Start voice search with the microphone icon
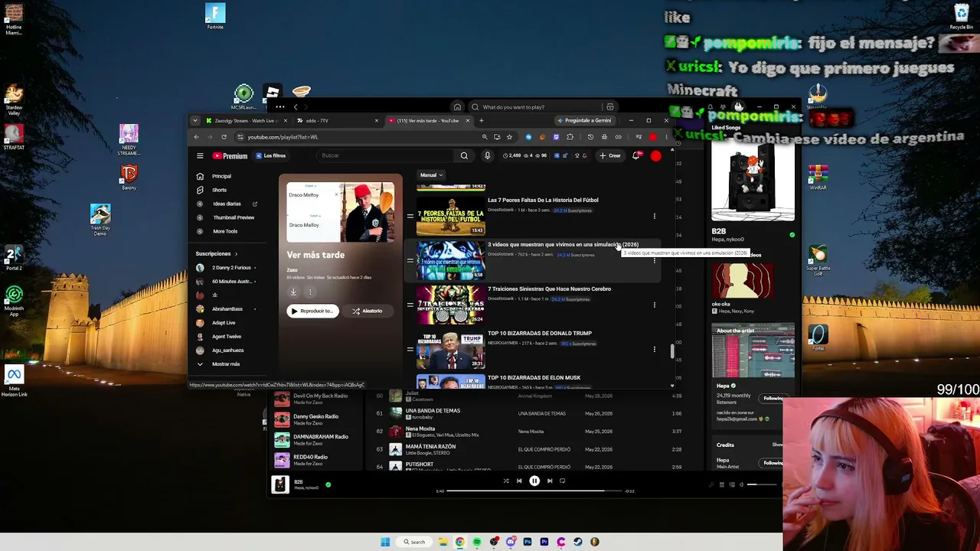 pos(487,155)
